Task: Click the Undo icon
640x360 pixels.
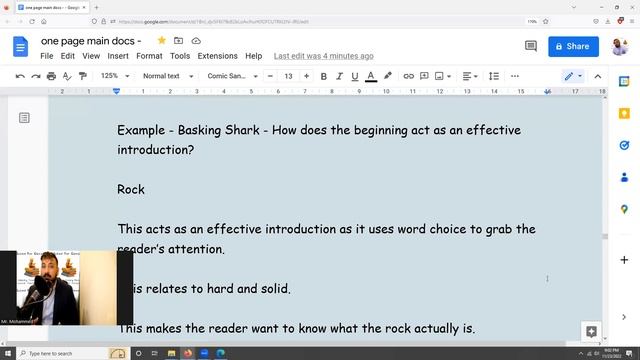Action: point(20,76)
